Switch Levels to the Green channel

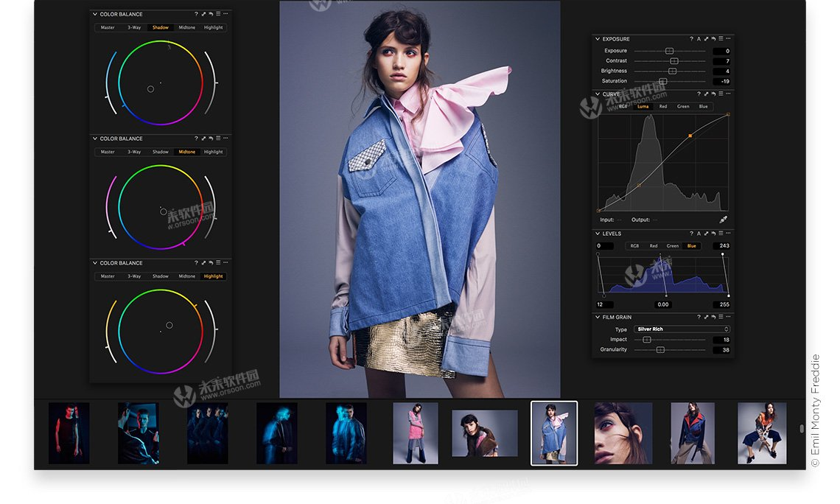coord(672,246)
